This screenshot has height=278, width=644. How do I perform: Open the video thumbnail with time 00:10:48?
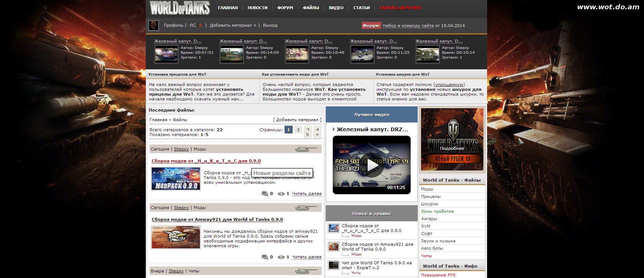point(297,54)
